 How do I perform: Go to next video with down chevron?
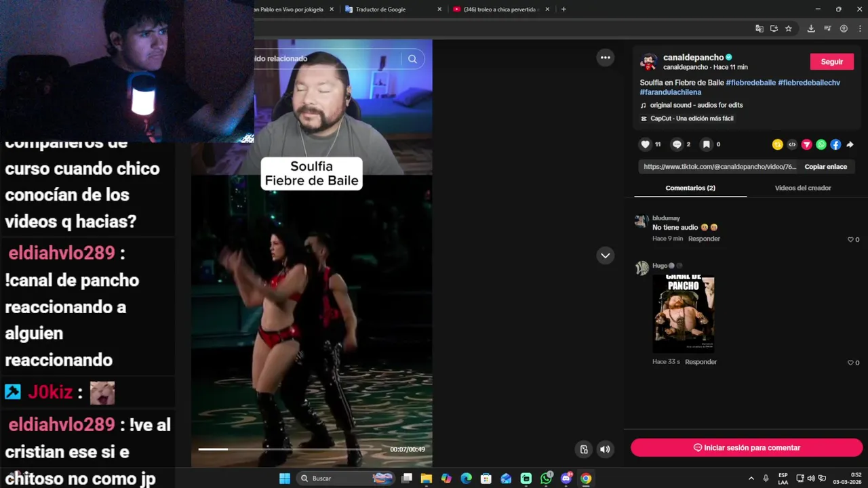tap(606, 256)
